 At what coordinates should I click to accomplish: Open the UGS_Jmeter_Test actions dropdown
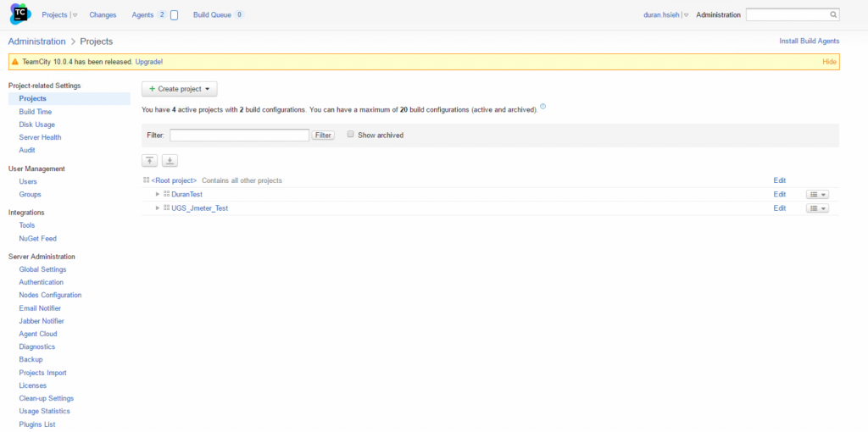[817, 208]
